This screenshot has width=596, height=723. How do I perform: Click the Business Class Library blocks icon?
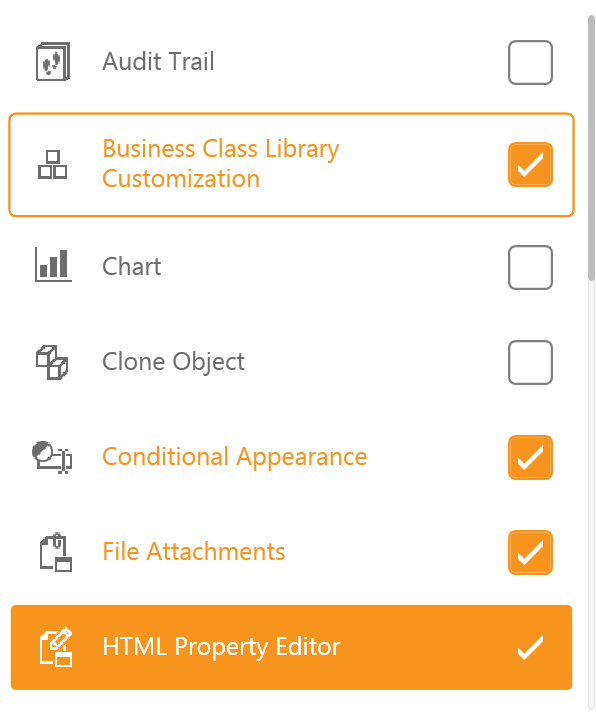click(53, 165)
